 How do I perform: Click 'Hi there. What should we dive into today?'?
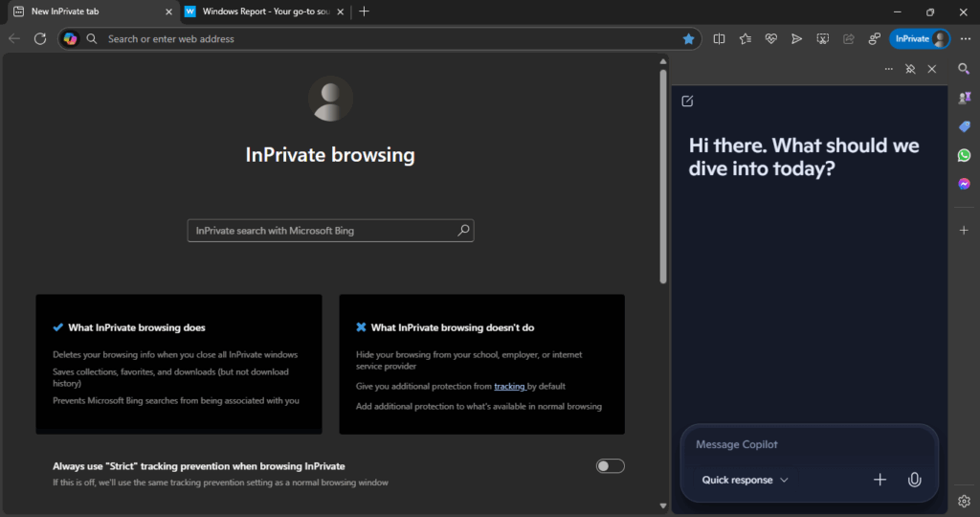click(804, 157)
